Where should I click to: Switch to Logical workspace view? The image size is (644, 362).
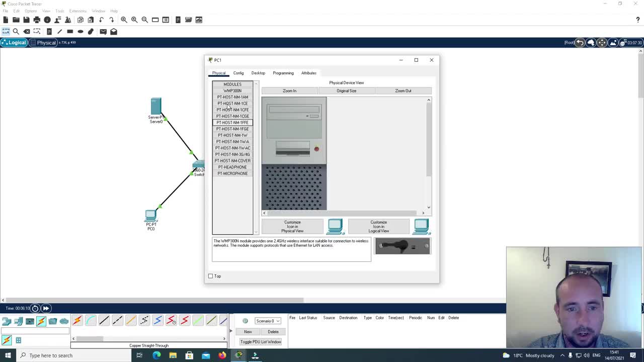click(x=14, y=43)
